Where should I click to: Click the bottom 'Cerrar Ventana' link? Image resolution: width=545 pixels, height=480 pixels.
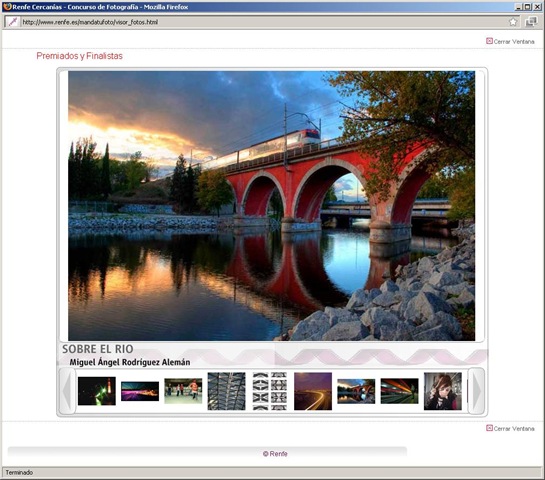(x=514, y=429)
